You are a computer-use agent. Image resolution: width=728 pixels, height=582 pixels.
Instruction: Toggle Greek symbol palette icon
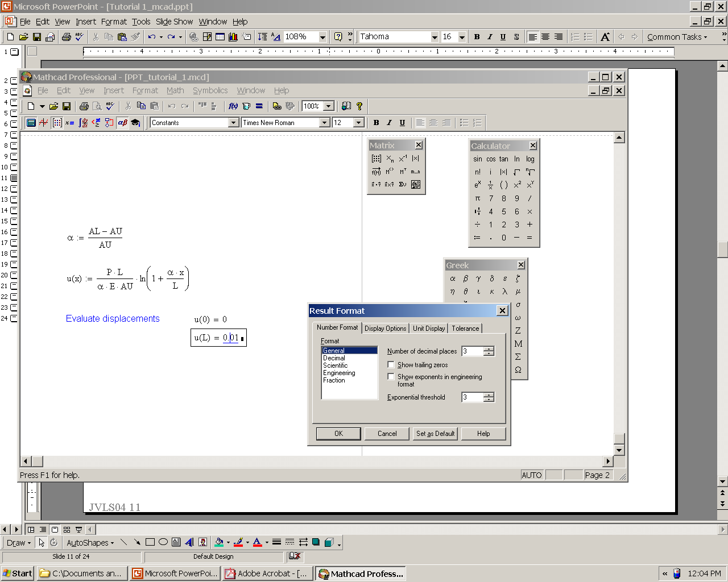pos(122,123)
